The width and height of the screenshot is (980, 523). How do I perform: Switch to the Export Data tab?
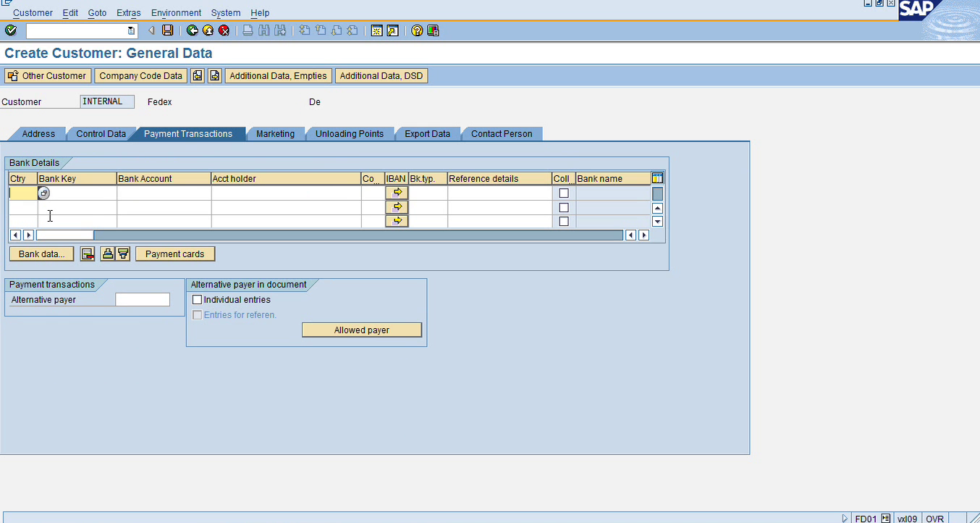[427, 134]
